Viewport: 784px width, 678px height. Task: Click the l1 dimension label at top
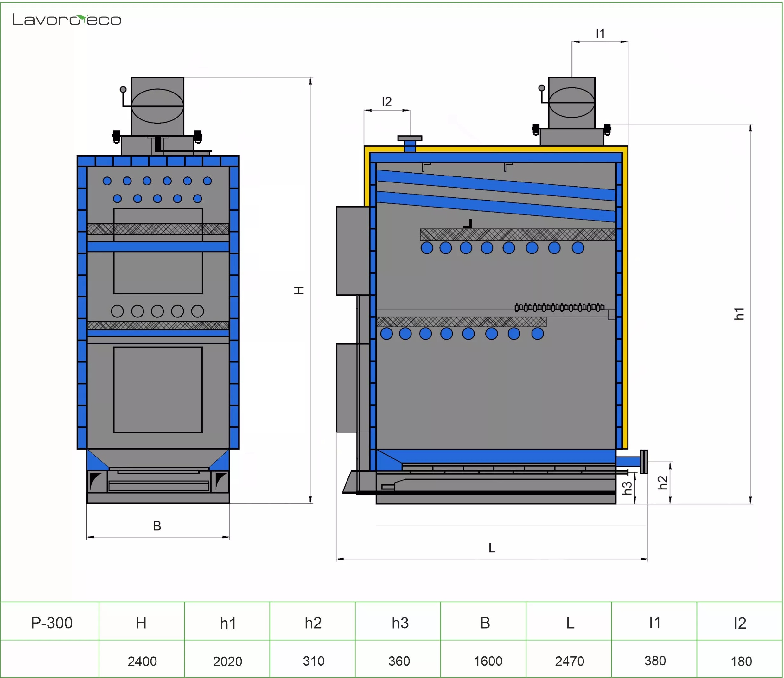pyautogui.click(x=600, y=34)
